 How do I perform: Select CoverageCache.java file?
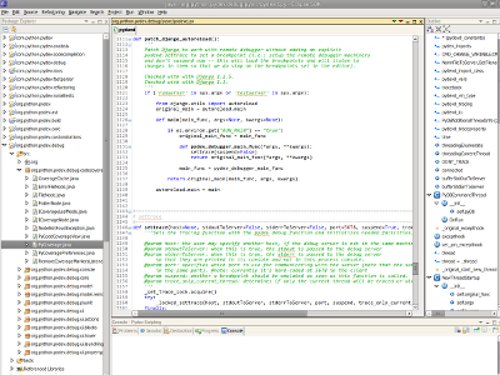[55, 178]
